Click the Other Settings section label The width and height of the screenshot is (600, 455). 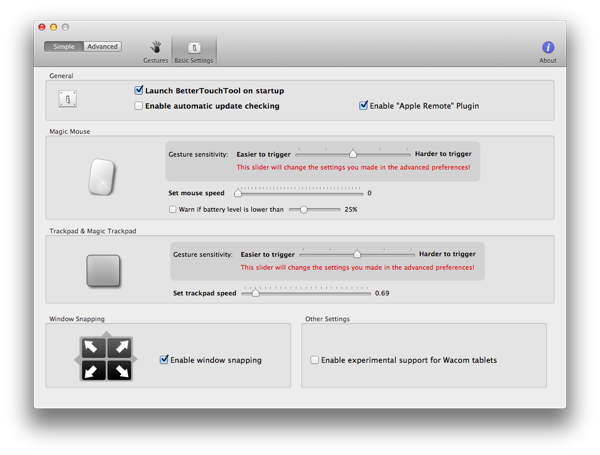click(x=327, y=319)
